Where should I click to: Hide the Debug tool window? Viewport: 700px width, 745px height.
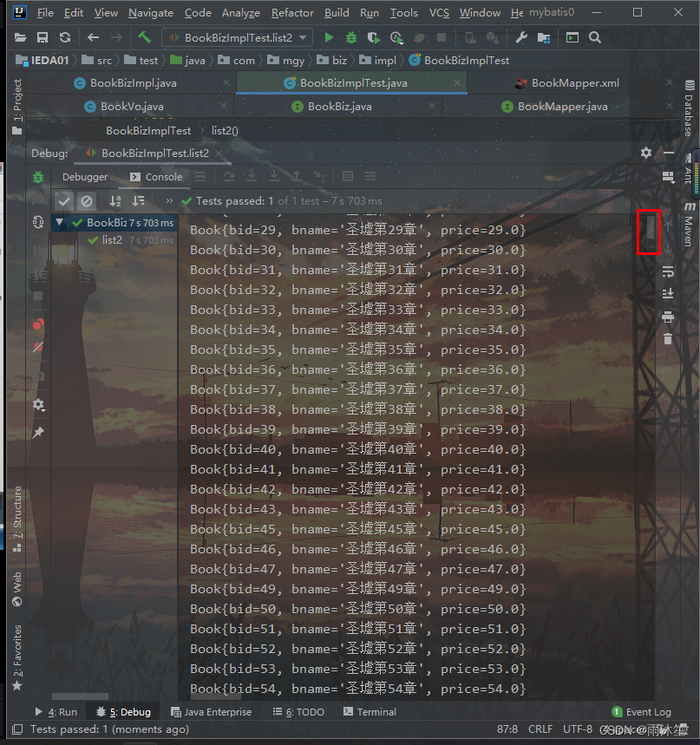668,153
